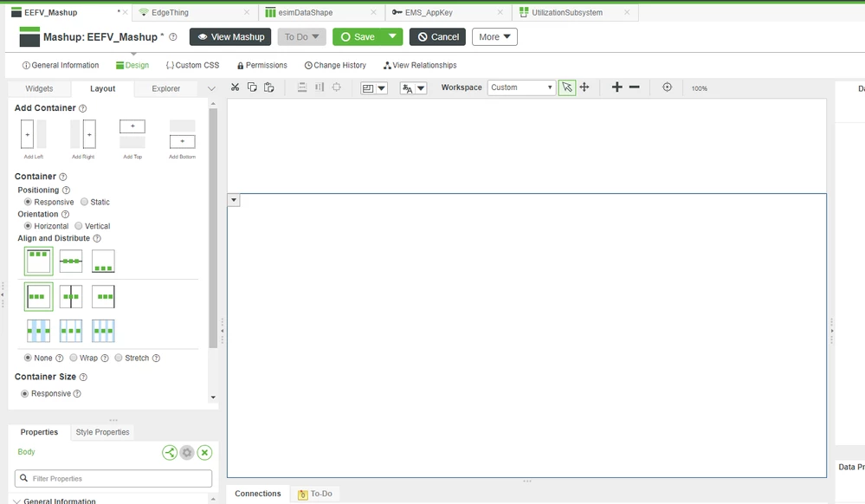Choose space-between distribute option

(39, 331)
